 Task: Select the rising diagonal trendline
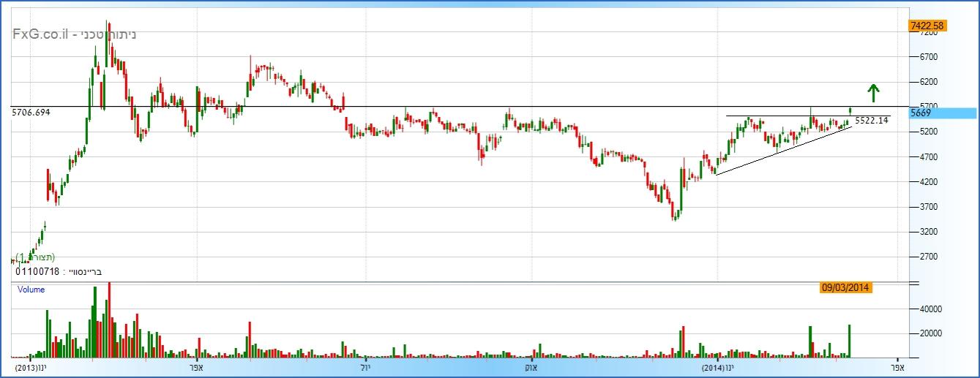783,151
